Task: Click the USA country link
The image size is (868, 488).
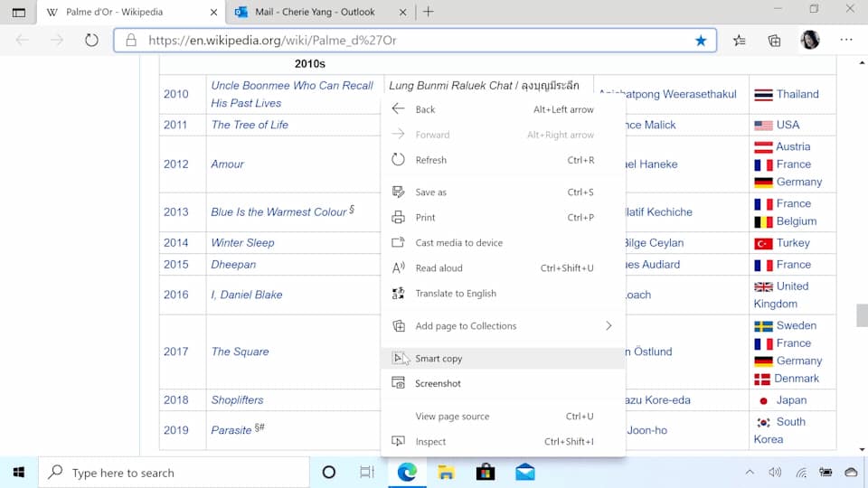Action: click(x=788, y=125)
